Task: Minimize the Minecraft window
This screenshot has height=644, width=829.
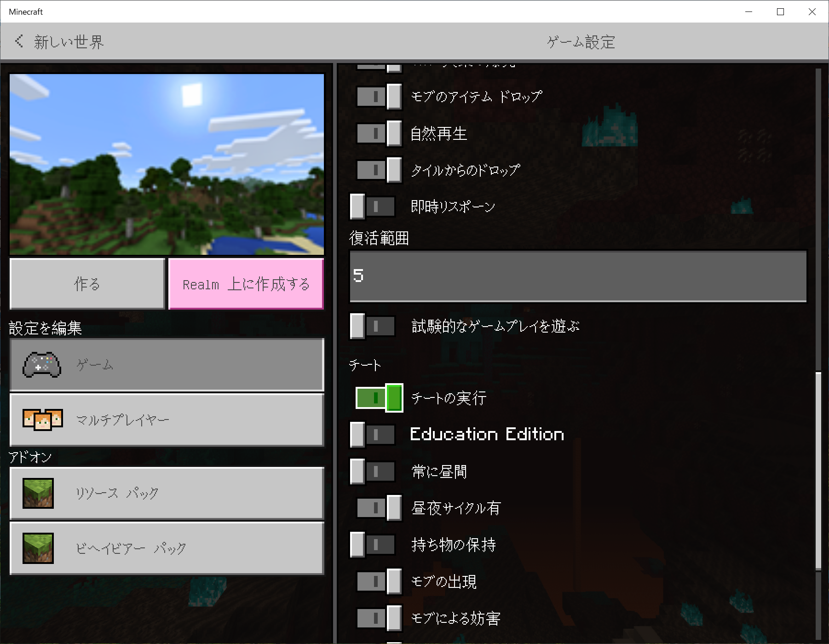Action: coord(748,11)
